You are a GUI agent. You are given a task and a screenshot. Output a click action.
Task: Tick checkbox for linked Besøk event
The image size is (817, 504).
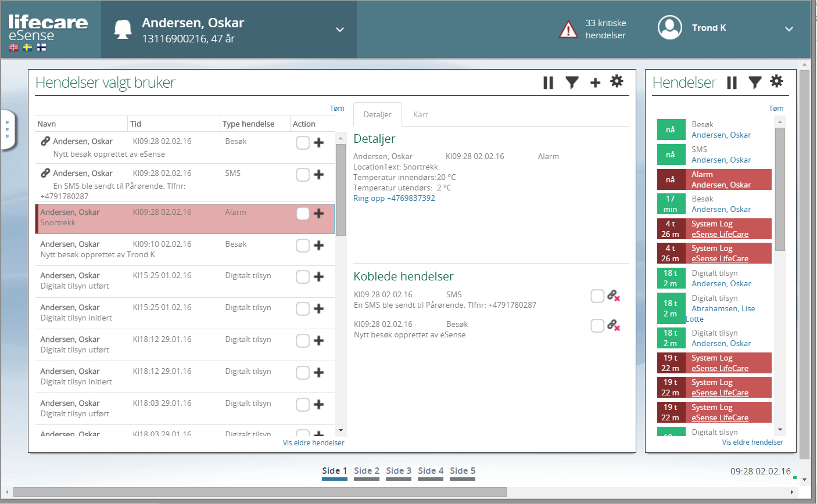tap(597, 325)
